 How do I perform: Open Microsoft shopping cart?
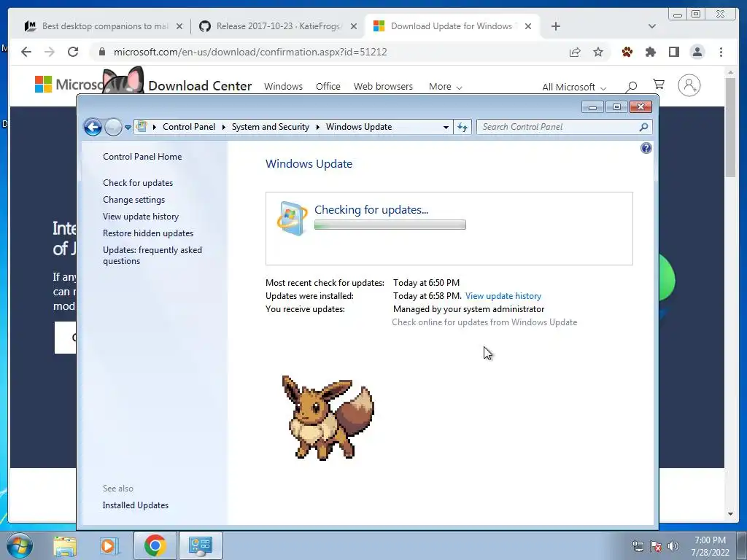pyautogui.click(x=659, y=85)
